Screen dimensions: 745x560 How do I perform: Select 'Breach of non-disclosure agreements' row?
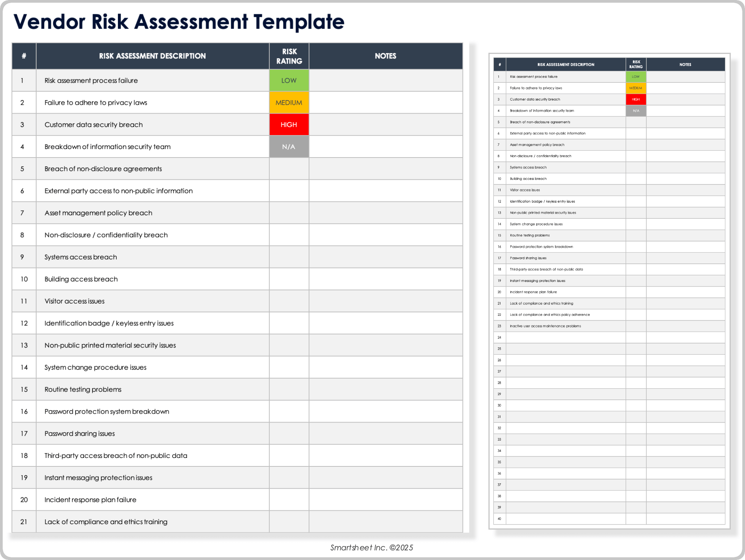click(x=103, y=169)
